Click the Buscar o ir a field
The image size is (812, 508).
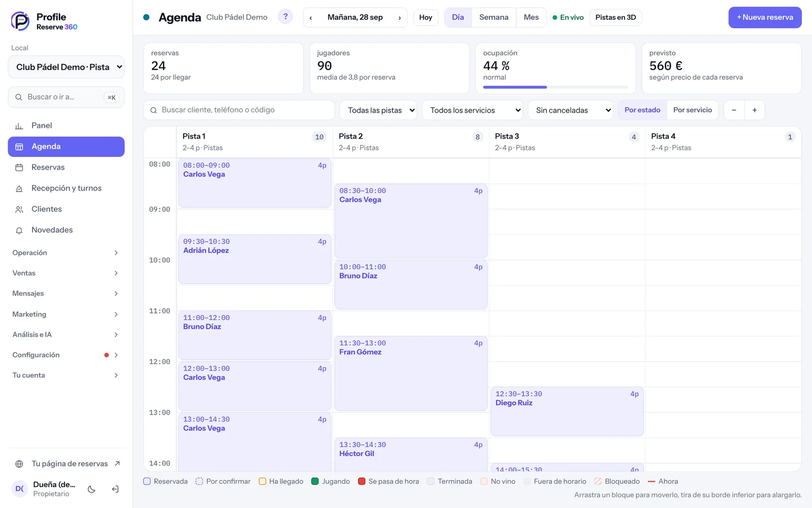[x=66, y=97]
